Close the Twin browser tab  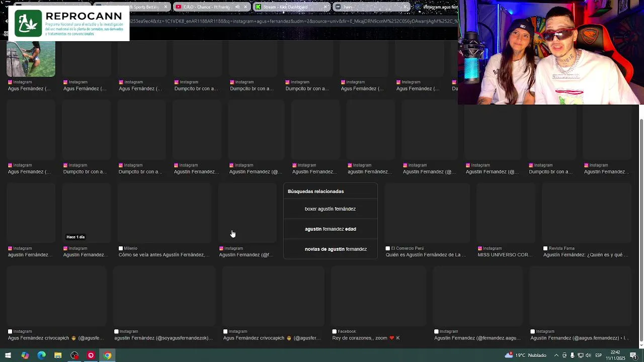[406, 7]
